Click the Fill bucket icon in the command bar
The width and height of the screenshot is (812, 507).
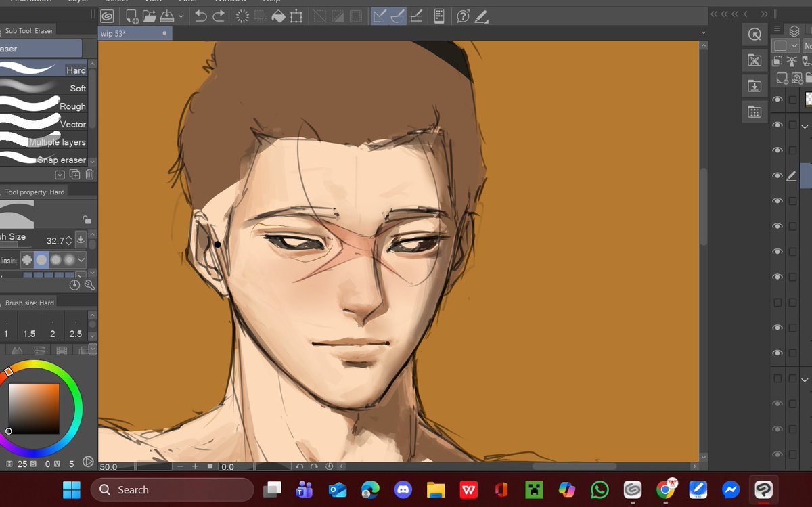[x=278, y=16]
